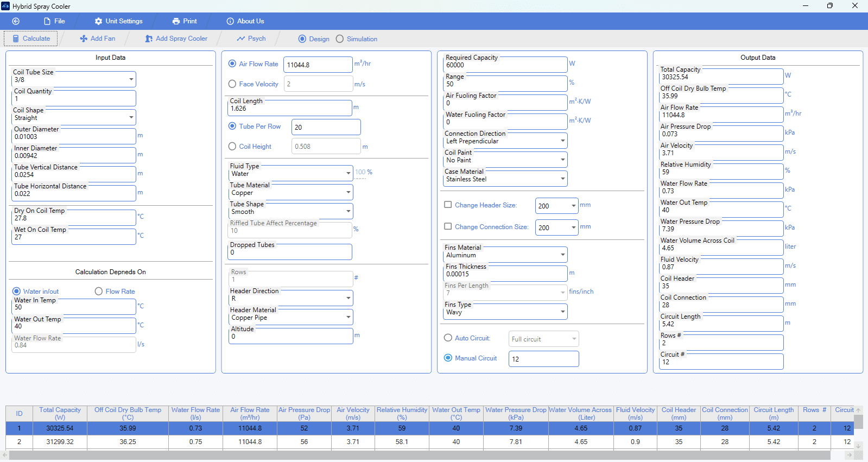Enable the Change Connection Size checkbox
The height and width of the screenshot is (462, 868).
coord(448,227)
